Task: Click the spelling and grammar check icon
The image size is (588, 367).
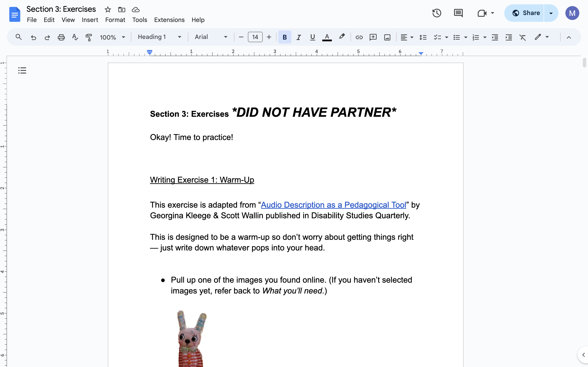Action: click(75, 37)
